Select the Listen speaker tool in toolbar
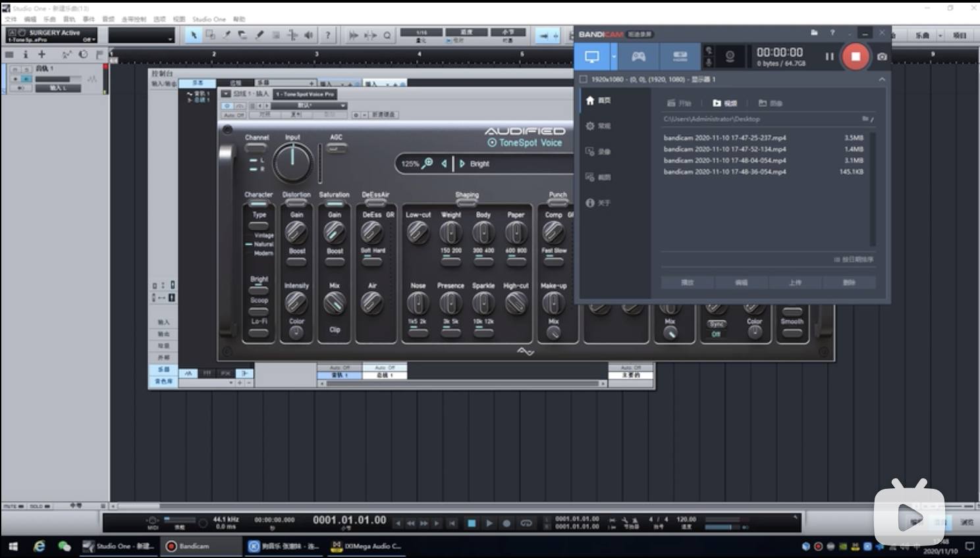Viewport: 980px width, 558px height. [x=309, y=35]
